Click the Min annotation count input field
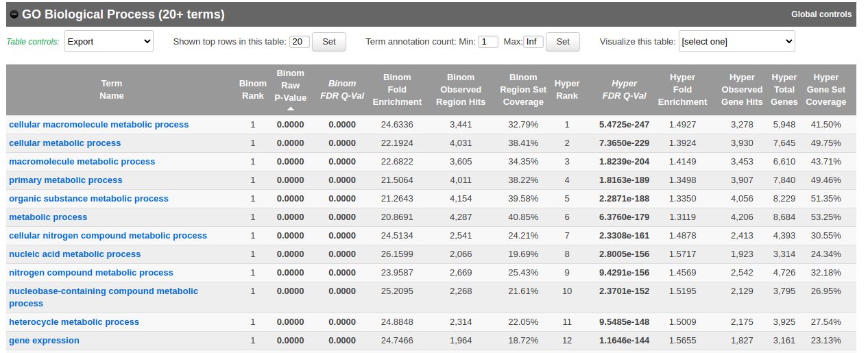 [487, 42]
